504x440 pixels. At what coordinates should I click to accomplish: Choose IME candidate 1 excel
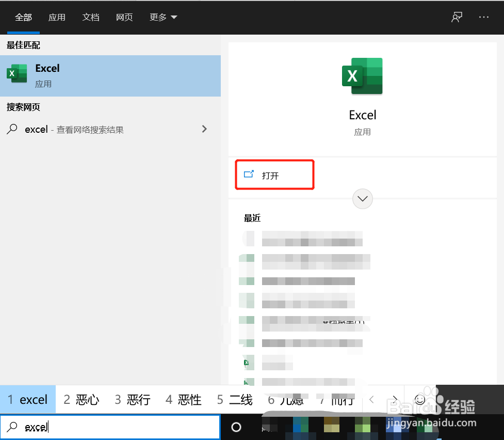(x=28, y=399)
